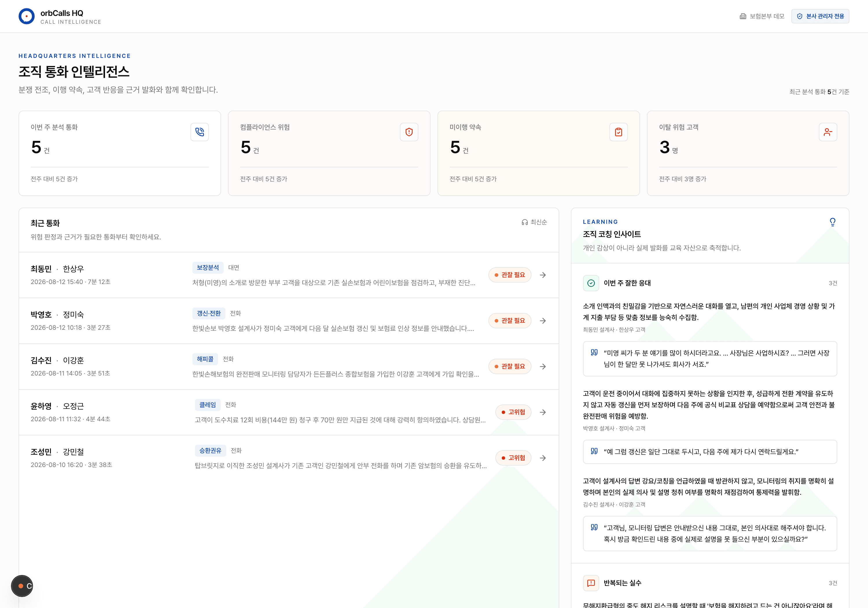This screenshot has height=608, width=868.
Task: Open the 김수진 · 이강훈 call via arrow
Action: (x=543, y=367)
